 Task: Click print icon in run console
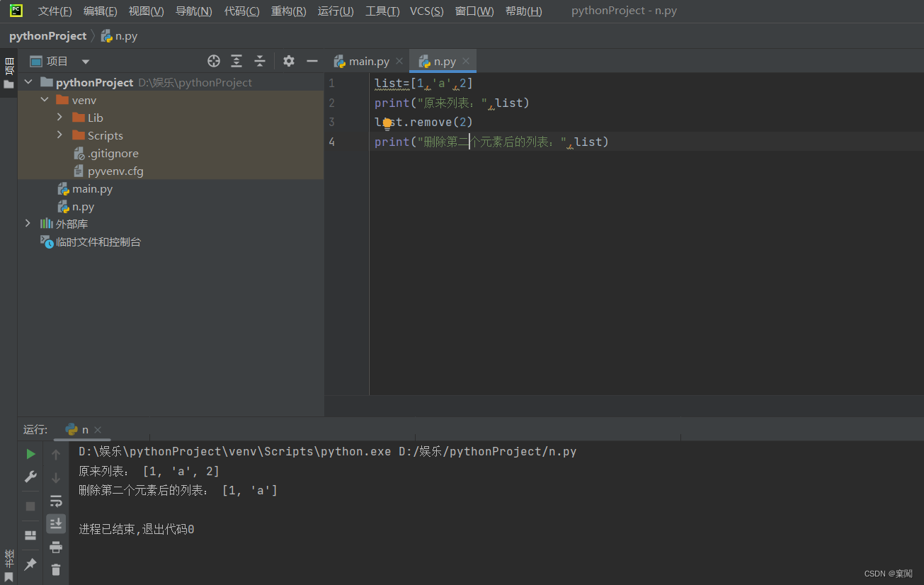(56, 547)
